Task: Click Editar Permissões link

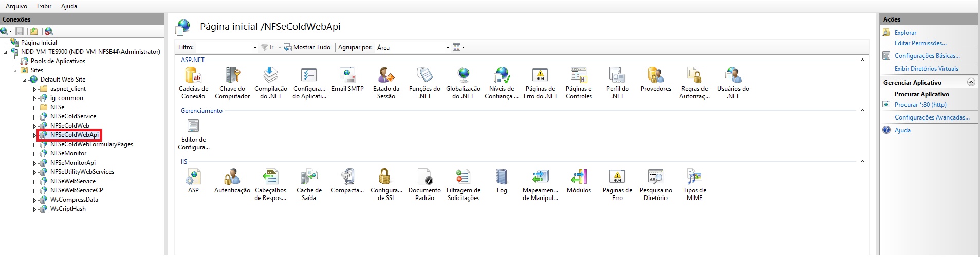Action: click(920, 43)
